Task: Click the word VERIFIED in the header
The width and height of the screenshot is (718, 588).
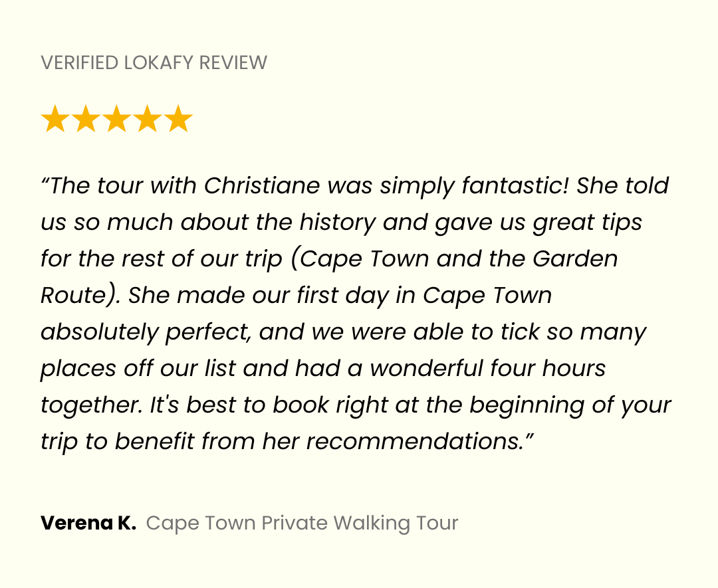Action: pos(80,62)
